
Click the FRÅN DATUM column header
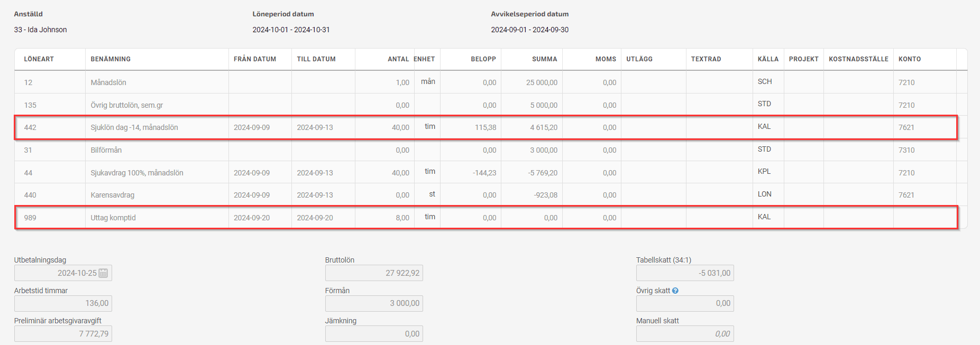coord(255,59)
